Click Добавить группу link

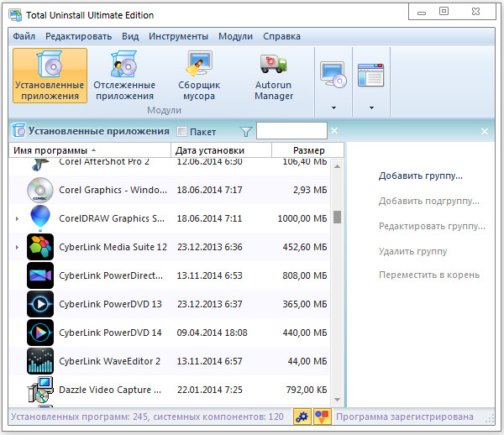420,176
